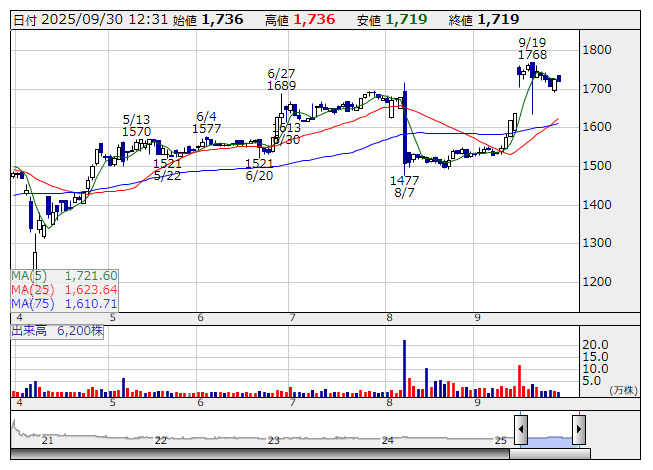This screenshot has height=470, width=653.
Task: Click the (万株) unit label
Action: (624, 390)
